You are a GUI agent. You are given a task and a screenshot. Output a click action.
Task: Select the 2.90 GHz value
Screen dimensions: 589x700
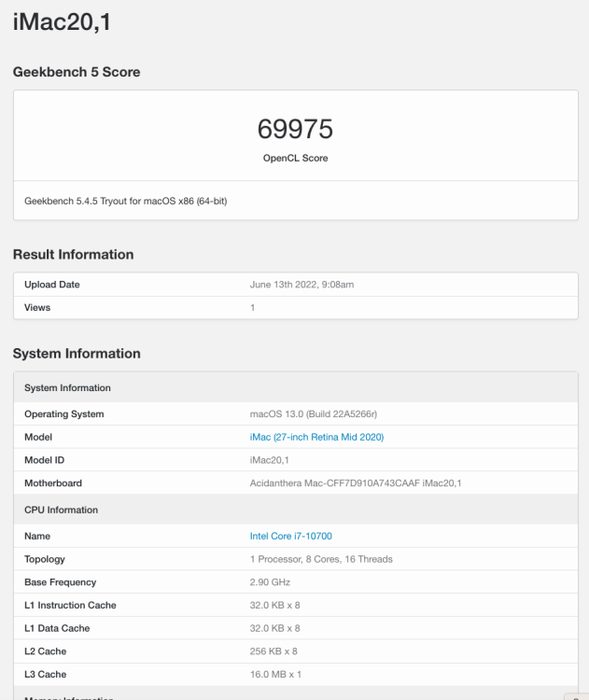[270, 582]
